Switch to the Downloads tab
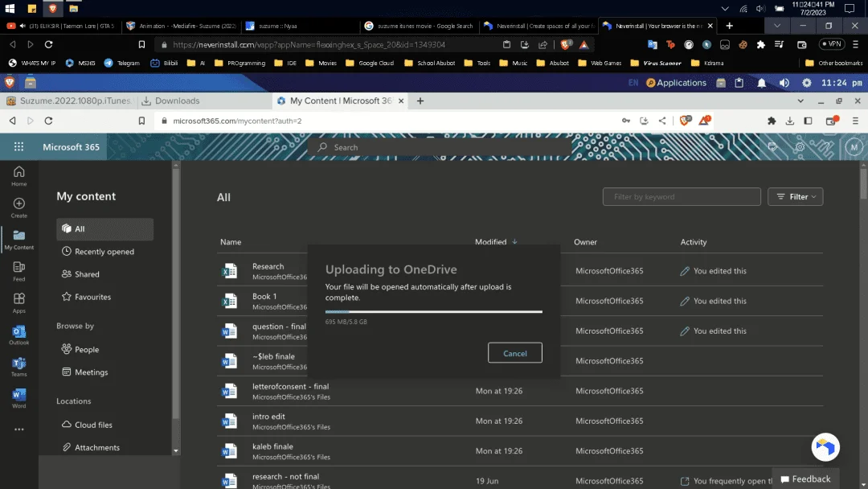This screenshot has width=868, height=489. (x=171, y=101)
